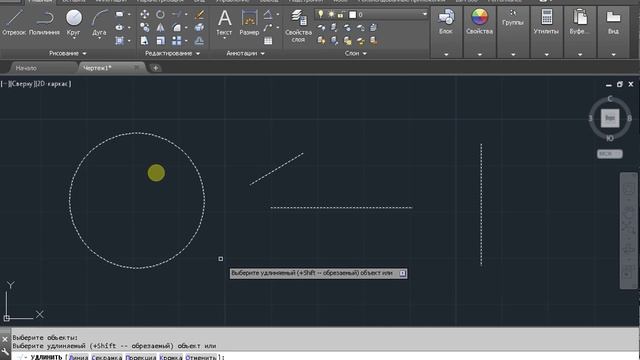640x360 pixels.
Task: Open the МСК coordinate system dropdown
Action: [x=610, y=154]
